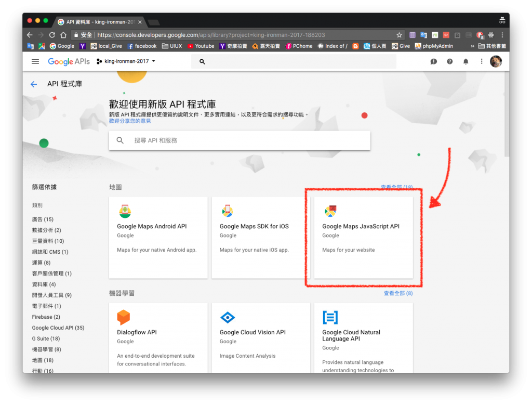
Task: Filter by 資料庫 (4) category
Action: [44, 284]
